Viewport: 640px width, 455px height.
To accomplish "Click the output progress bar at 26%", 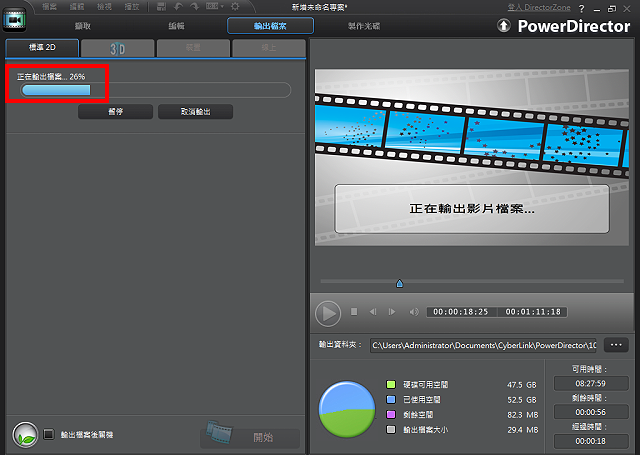I will click(156, 90).
